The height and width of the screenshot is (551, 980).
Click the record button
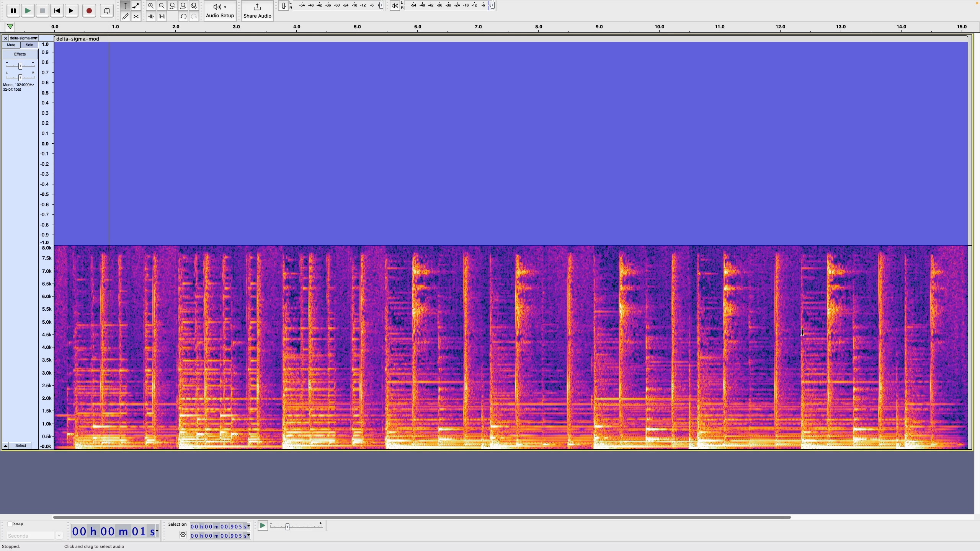89,11
